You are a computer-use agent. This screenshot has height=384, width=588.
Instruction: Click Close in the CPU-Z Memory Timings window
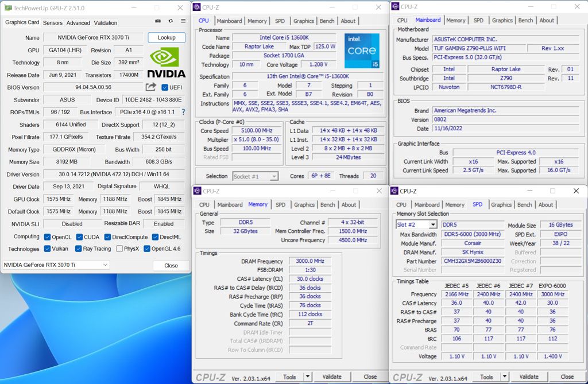tap(370, 377)
